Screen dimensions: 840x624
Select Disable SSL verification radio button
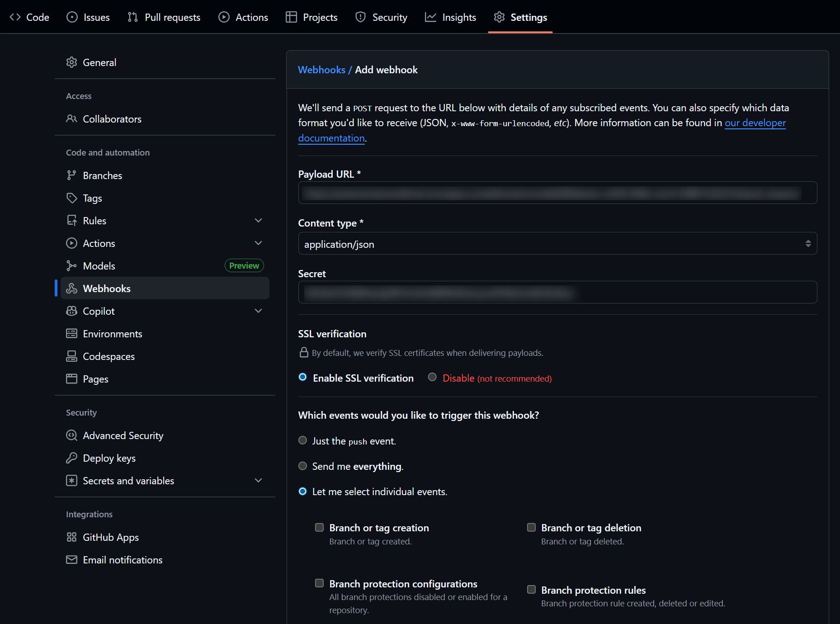[x=432, y=377]
